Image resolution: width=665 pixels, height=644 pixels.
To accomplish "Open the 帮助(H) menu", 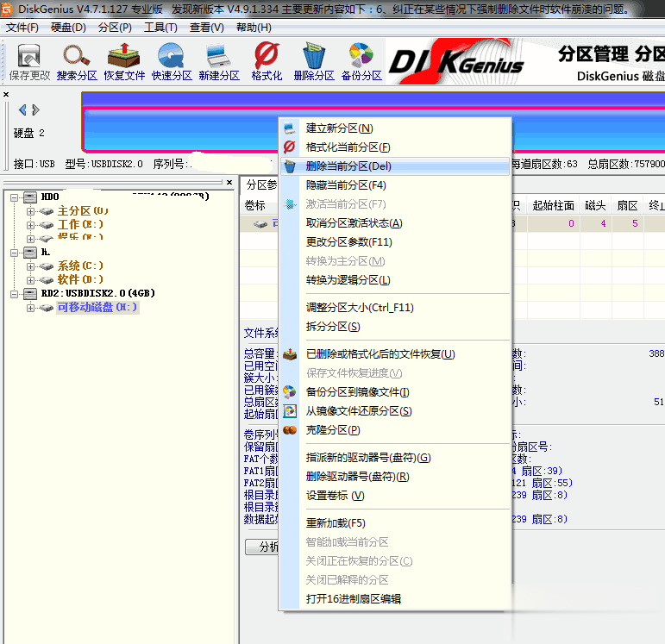I will [x=254, y=28].
